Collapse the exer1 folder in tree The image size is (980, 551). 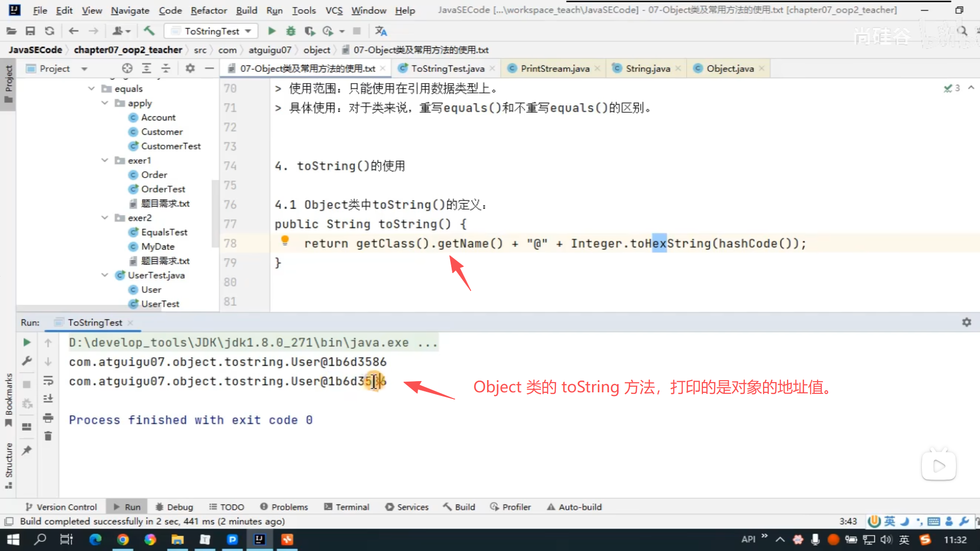tap(105, 160)
